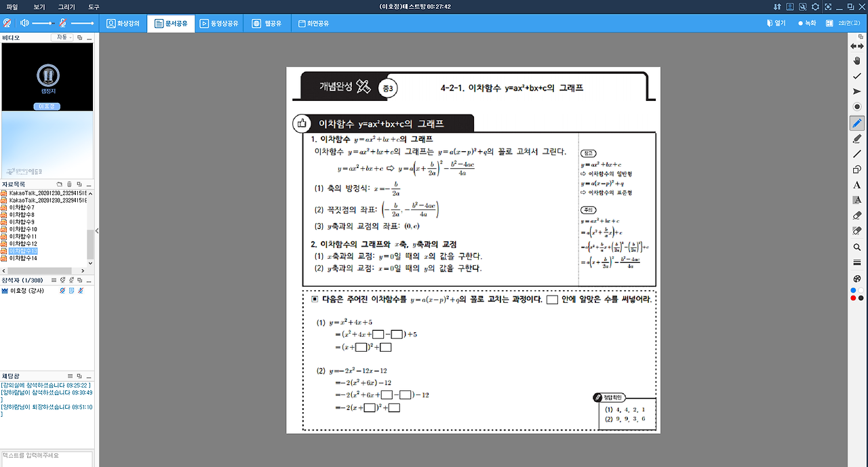Click the participant view icon in title bar
Viewport: 868px width, 467px height.
tap(790, 7)
